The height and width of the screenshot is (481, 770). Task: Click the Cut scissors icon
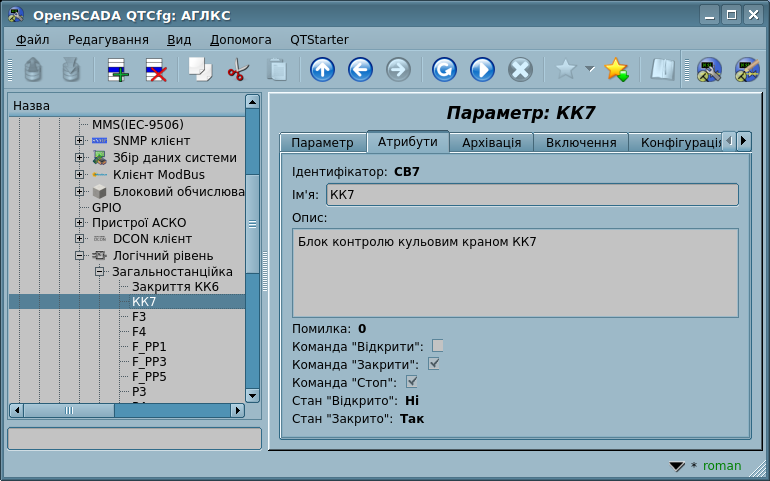pos(238,70)
